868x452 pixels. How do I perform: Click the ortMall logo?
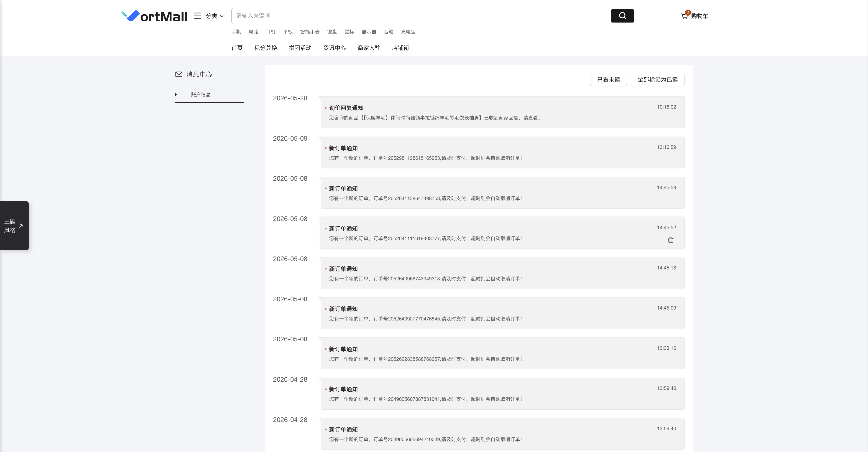tap(154, 16)
